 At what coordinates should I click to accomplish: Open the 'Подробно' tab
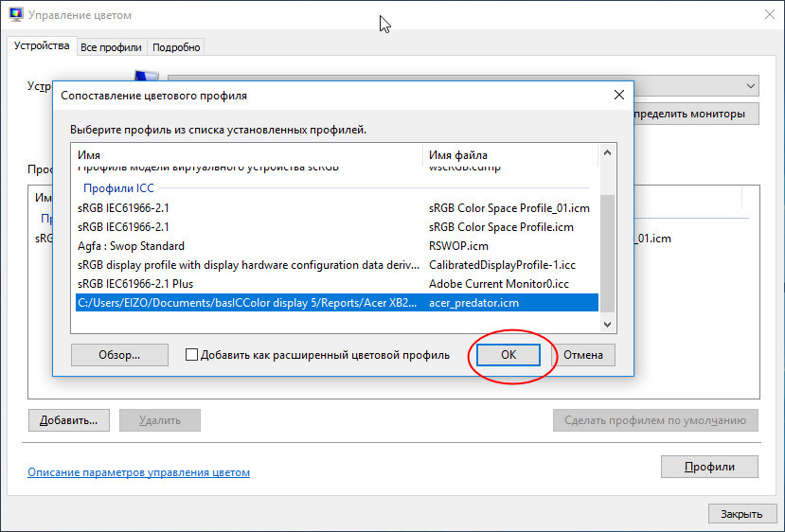pyautogui.click(x=176, y=47)
